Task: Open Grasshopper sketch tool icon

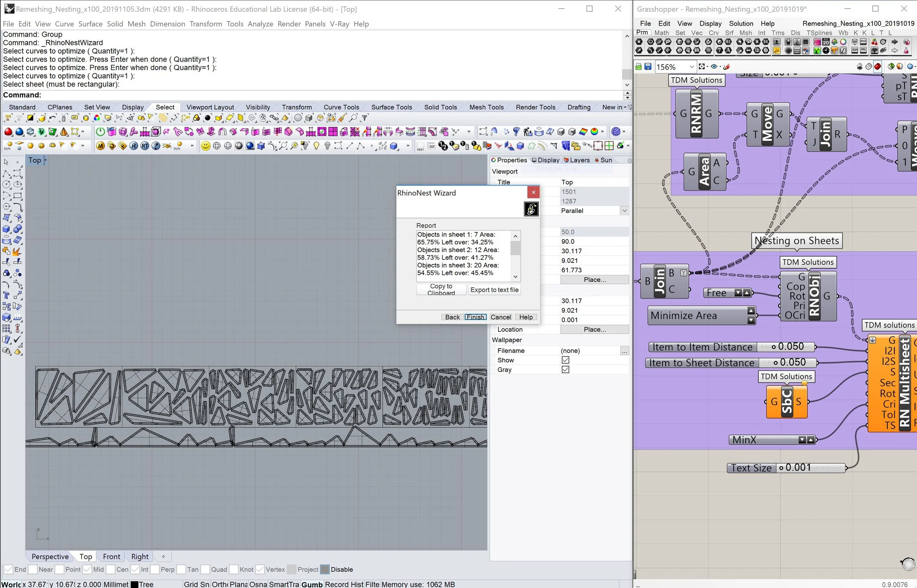Action: click(727, 67)
